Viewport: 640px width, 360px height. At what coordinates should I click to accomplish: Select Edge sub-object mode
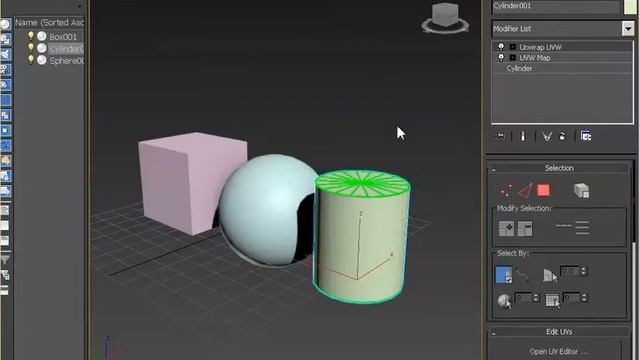pos(525,191)
